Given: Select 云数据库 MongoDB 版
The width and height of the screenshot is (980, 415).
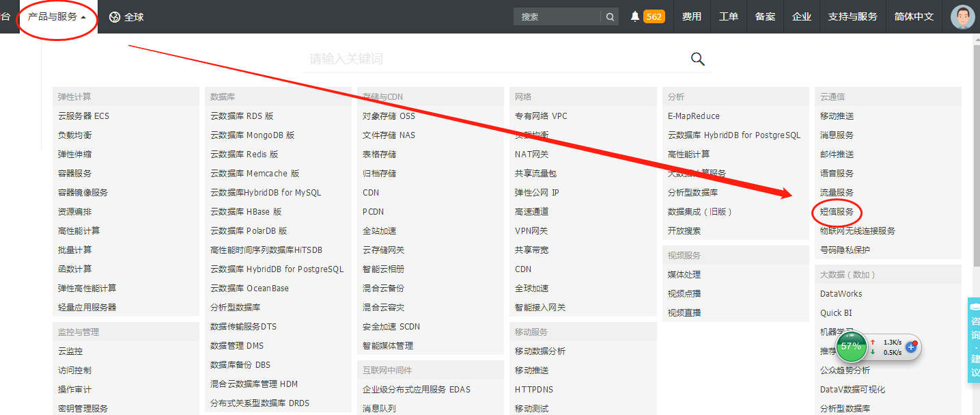Looking at the screenshot, I should click(253, 135).
